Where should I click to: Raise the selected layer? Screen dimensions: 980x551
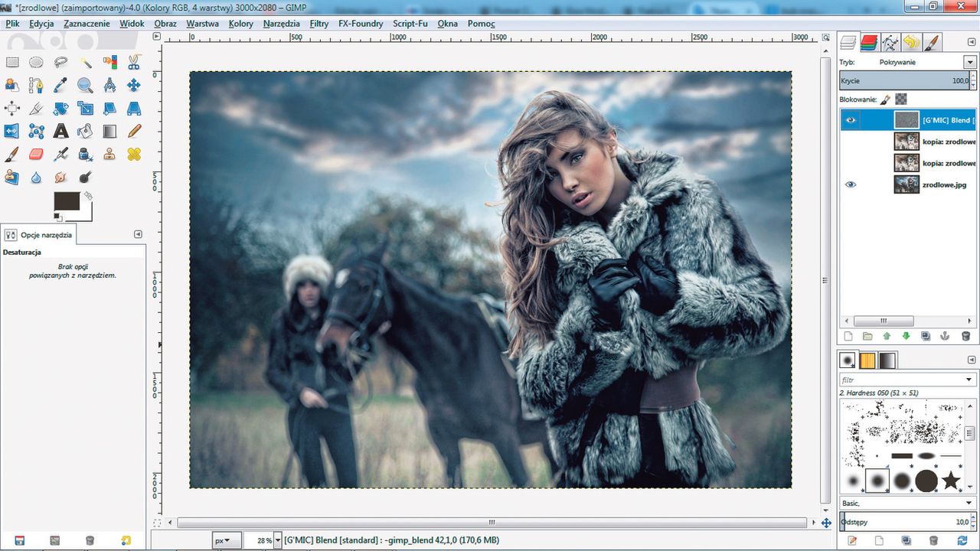click(x=887, y=336)
